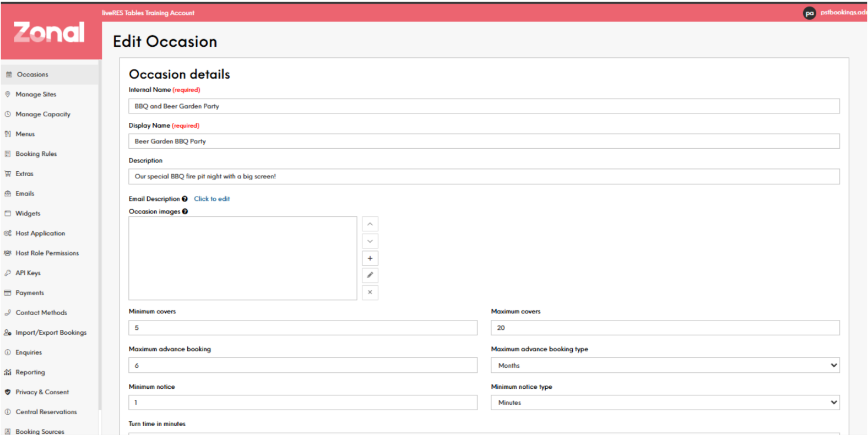Viewport: 868px width, 435px height.
Task: Click the Internal Name input field
Action: coord(484,106)
